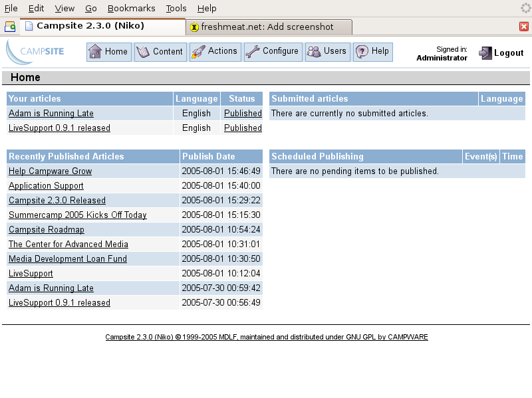Open Summercamp 2005 Kicks Off Today article

(78, 215)
